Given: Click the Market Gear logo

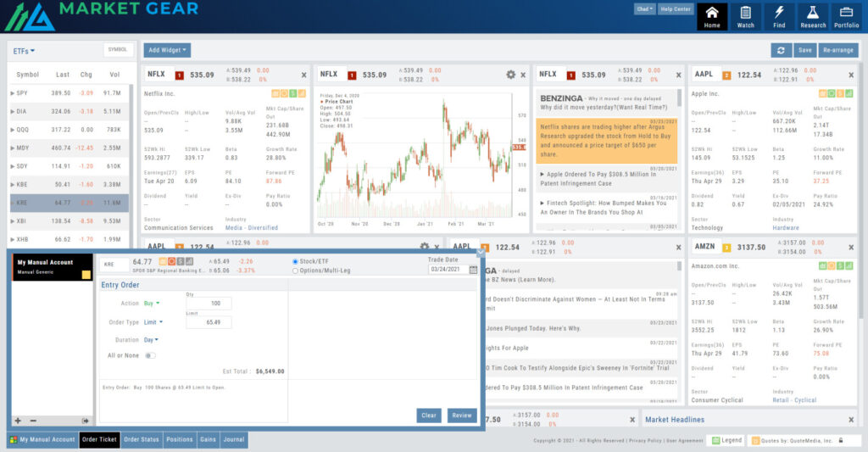Looking at the screenshot, I should click(x=103, y=17).
